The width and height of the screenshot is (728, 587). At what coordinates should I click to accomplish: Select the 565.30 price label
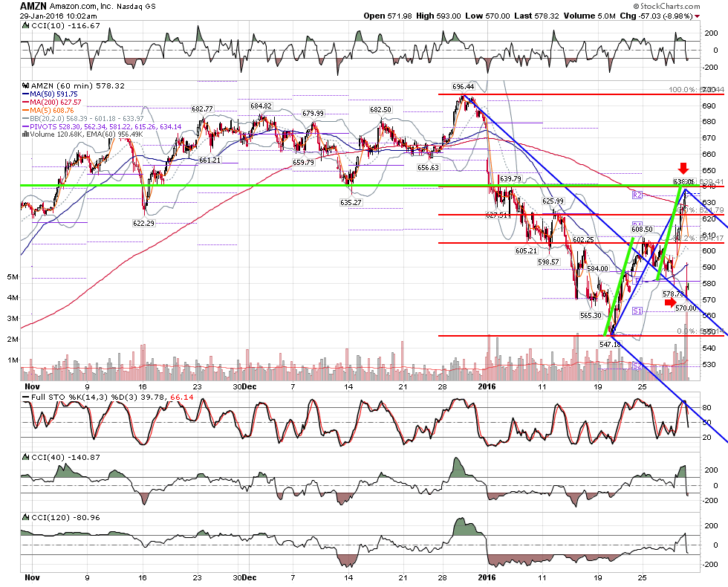[x=591, y=316]
